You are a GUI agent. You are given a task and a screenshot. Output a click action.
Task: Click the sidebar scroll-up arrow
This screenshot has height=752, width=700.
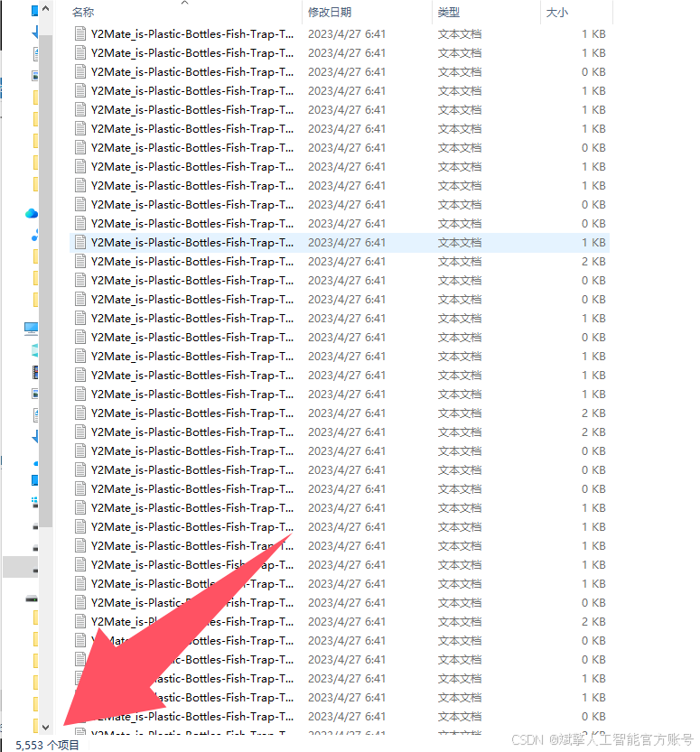pos(45,9)
